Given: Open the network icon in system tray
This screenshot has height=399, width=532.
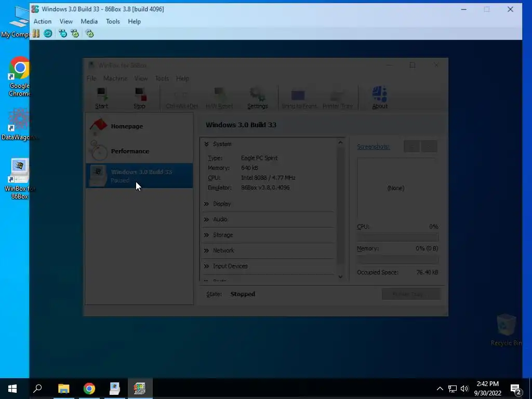Looking at the screenshot, I should pyautogui.click(x=453, y=389).
